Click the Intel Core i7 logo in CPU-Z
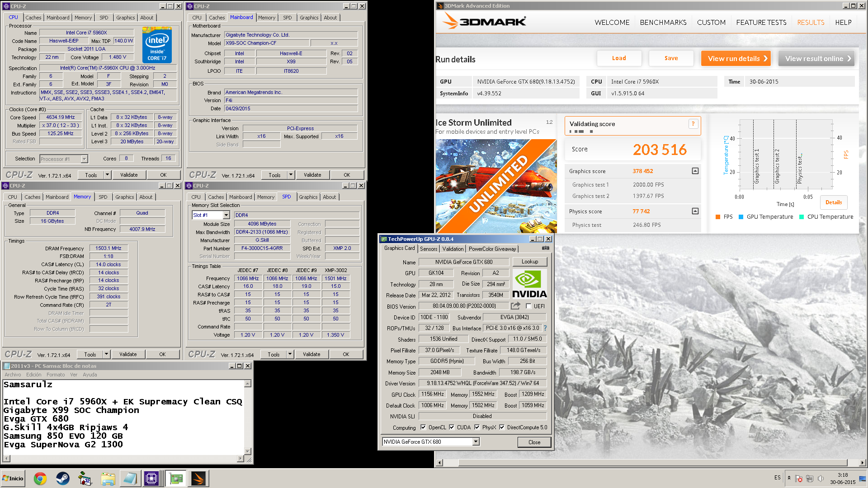 pyautogui.click(x=157, y=44)
